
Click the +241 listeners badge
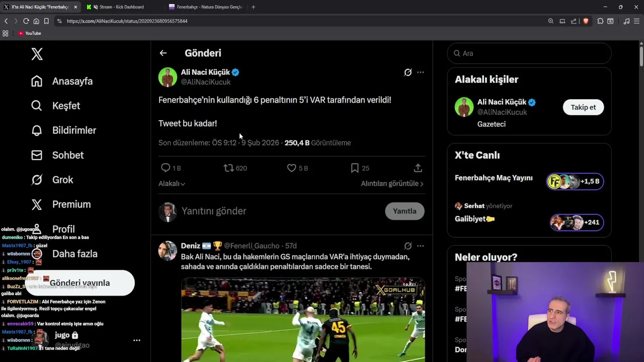point(577,222)
